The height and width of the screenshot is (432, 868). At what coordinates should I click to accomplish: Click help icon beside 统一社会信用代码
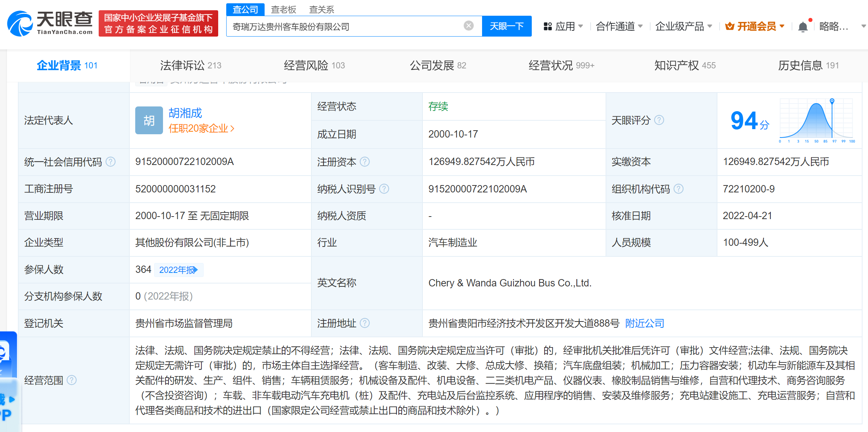(110, 162)
